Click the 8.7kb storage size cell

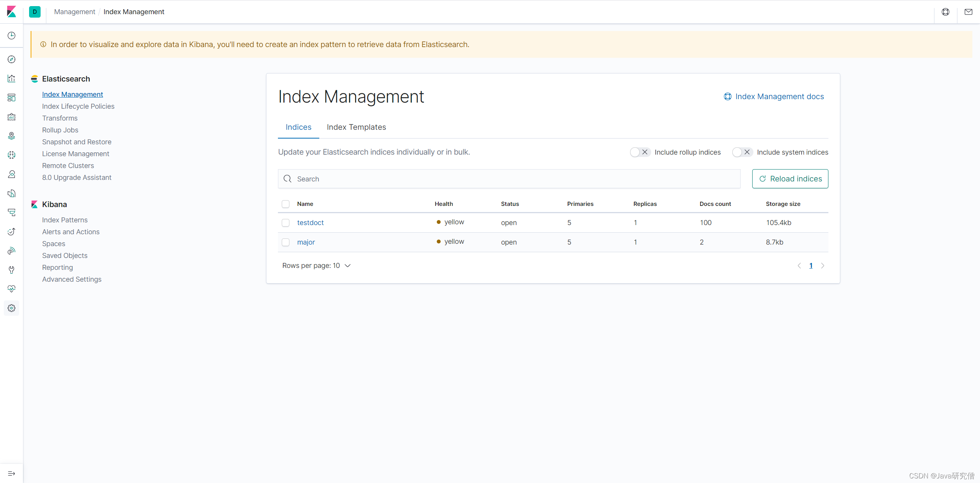(x=774, y=242)
